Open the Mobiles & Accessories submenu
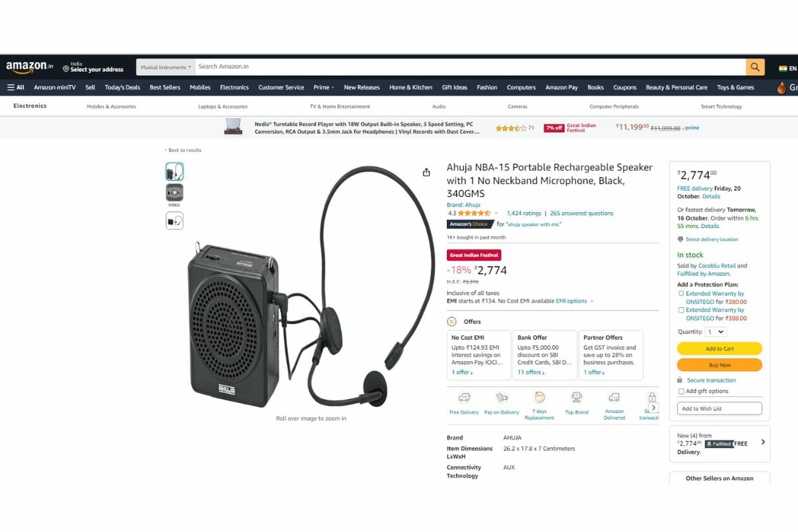798x532 pixels. pos(111,106)
